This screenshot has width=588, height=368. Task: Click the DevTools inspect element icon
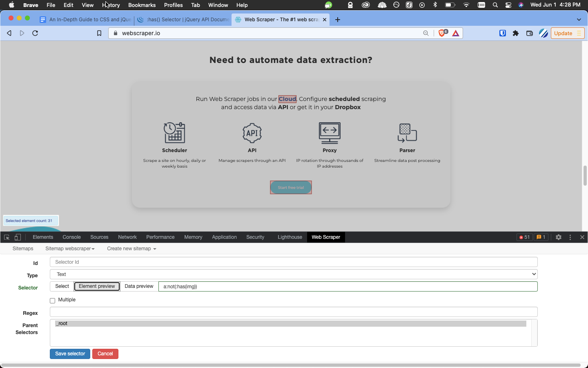[7, 237]
